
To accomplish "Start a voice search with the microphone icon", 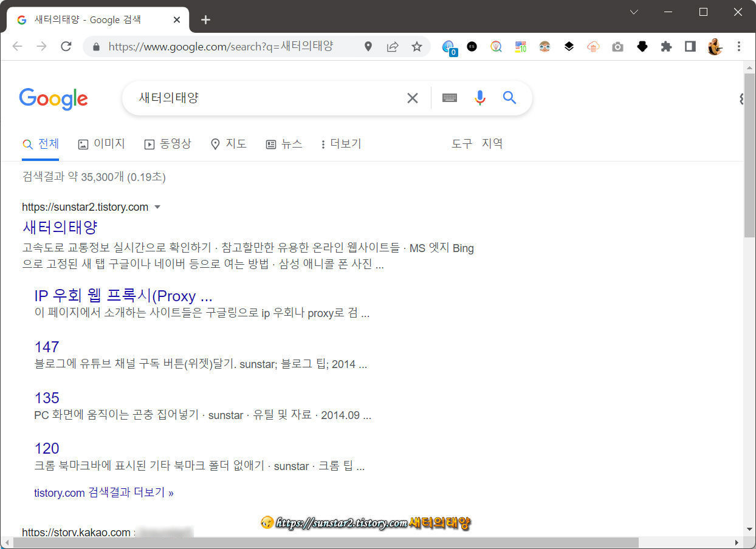I will (x=479, y=98).
